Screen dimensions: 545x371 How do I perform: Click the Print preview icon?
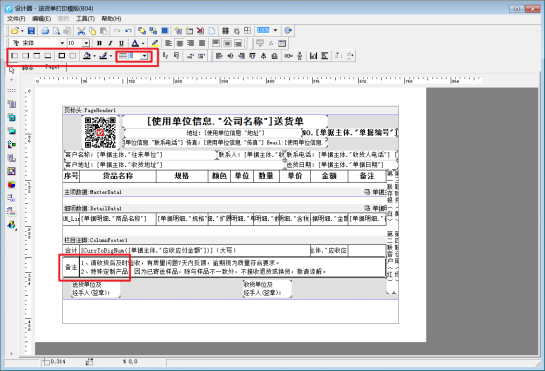56,31
